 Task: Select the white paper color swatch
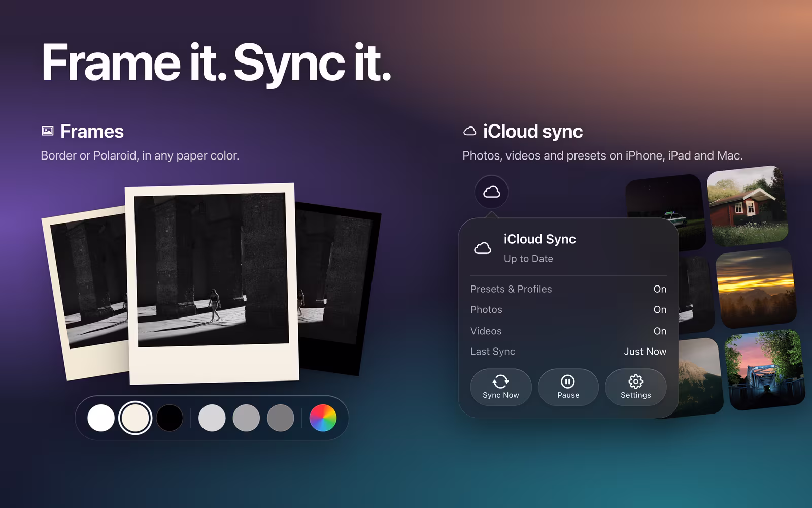(x=101, y=418)
